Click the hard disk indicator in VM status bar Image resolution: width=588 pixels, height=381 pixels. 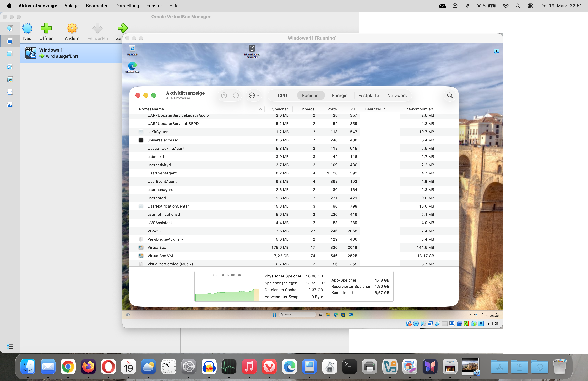click(x=409, y=324)
